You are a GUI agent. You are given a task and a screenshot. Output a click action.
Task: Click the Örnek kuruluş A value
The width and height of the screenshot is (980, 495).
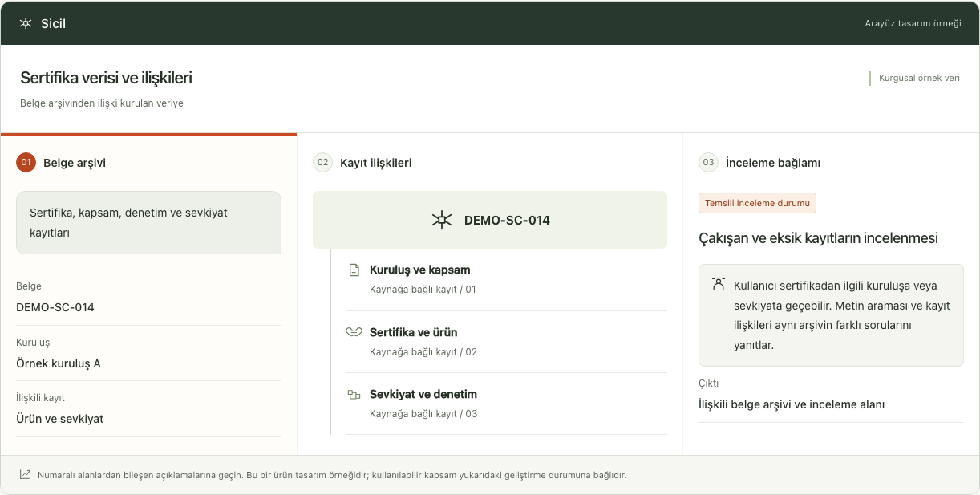coord(59,363)
